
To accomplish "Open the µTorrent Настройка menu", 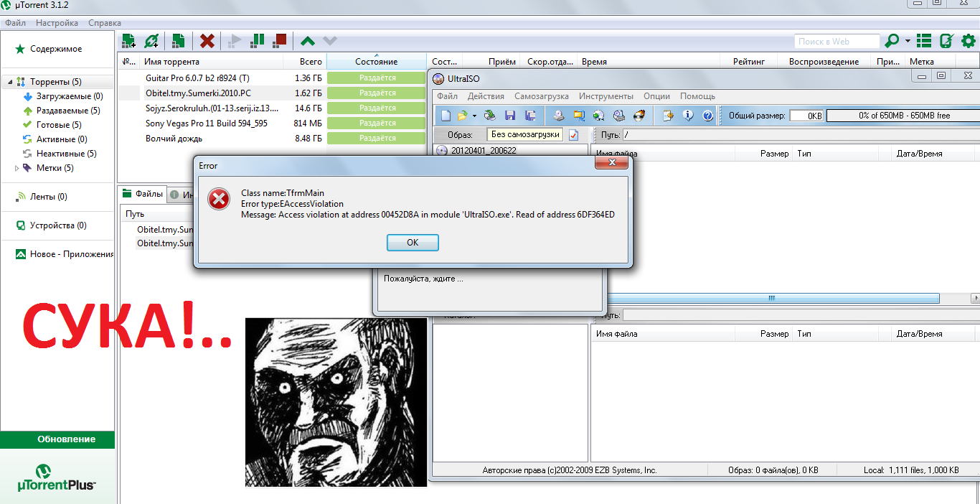I will coord(57,23).
